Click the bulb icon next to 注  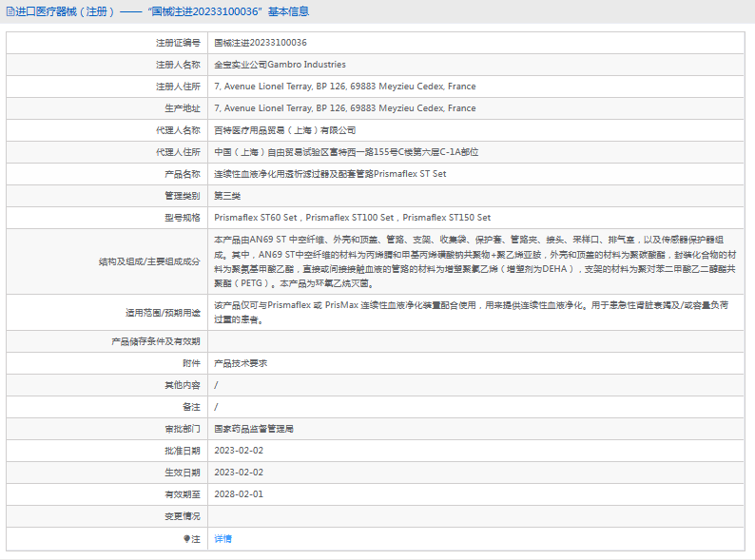[x=186, y=539]
